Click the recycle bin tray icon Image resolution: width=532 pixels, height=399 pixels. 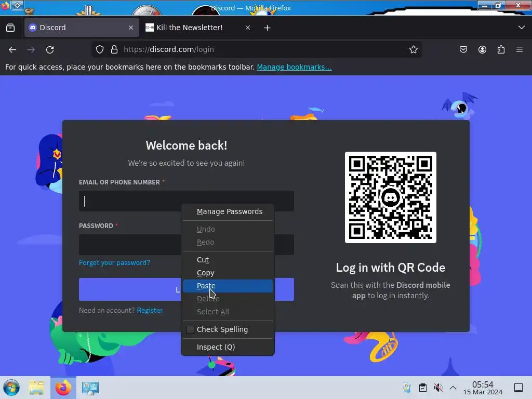tap(407, 388)
